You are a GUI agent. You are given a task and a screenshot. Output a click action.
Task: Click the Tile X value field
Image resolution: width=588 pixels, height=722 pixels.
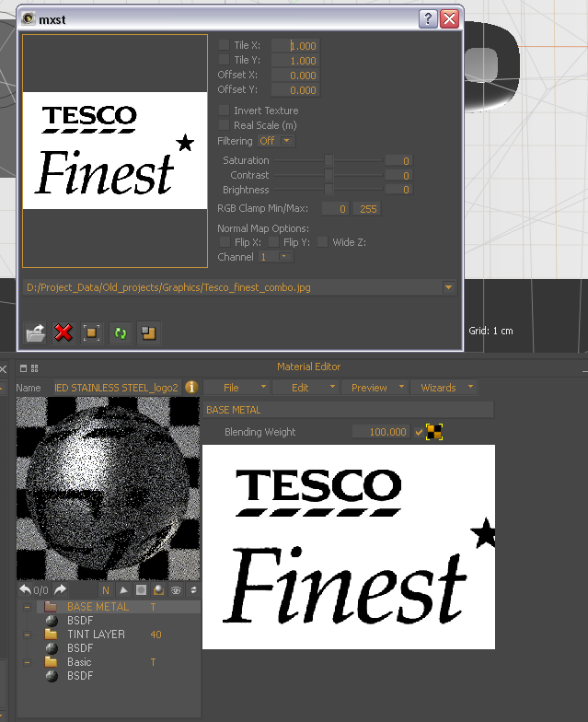[x=295, y=46]
